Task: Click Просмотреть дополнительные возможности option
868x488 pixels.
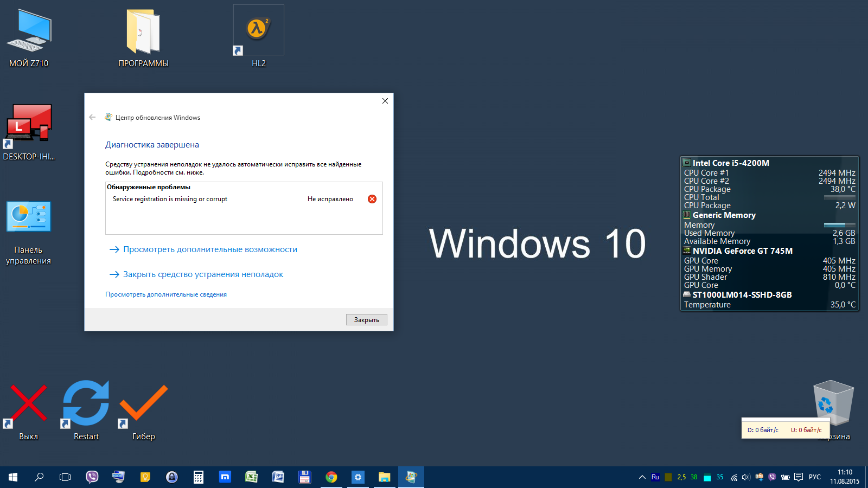Action: (x=210, y=249)
